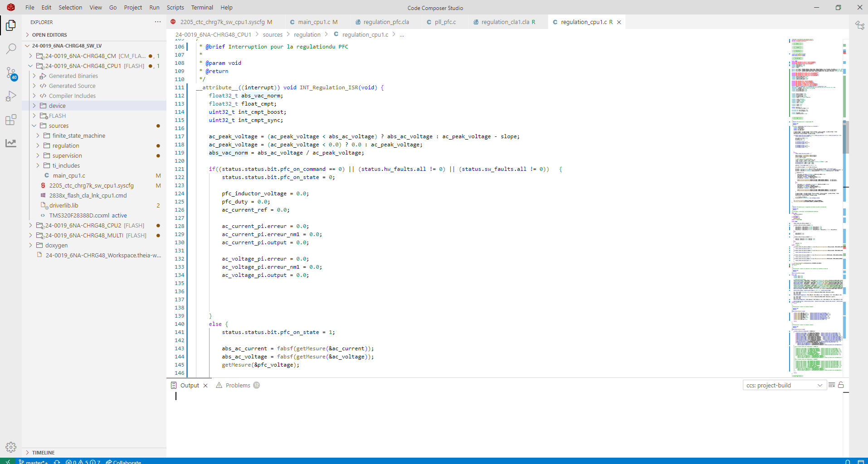
Task: Open the Project menu
Action: (133, 7)
